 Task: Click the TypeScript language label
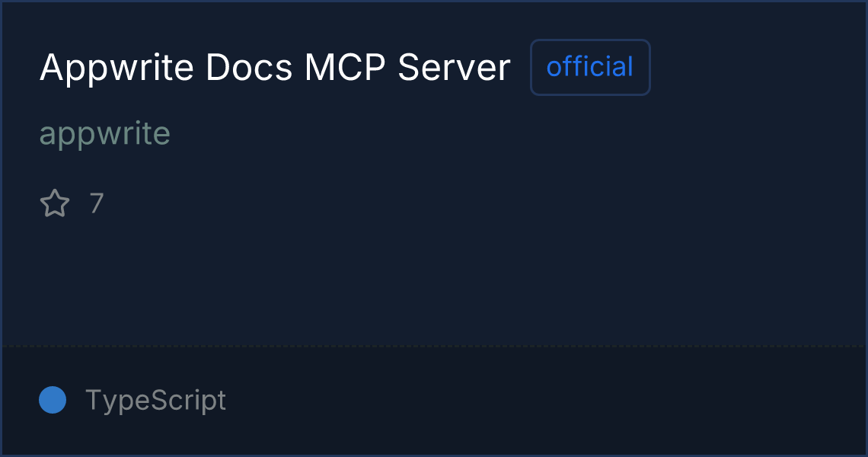[x=155, y=400]
